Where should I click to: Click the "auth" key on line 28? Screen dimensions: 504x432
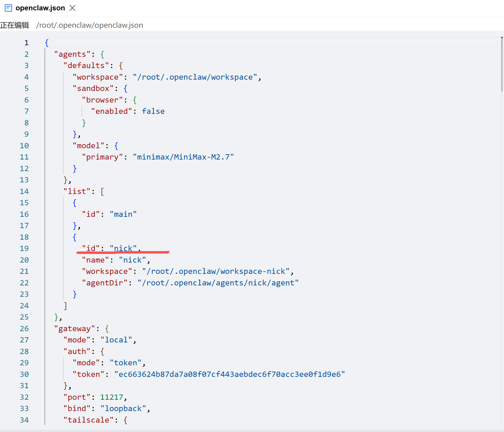pos(77,351)
